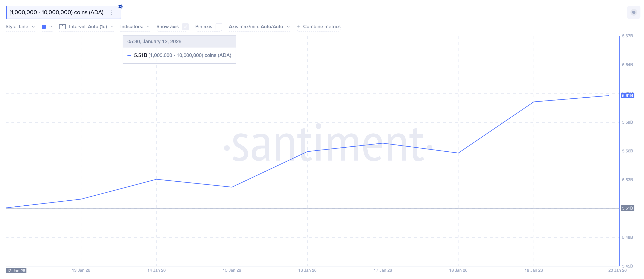The height and width of the screenshot is (279, 644).
Task: Enable the Pin axis checkbox
Action: (219, 26)
